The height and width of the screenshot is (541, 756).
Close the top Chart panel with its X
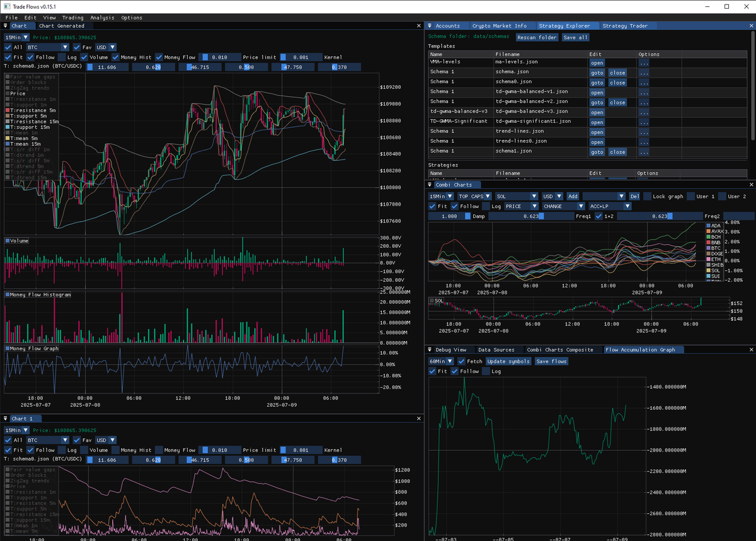pos(420,26)
